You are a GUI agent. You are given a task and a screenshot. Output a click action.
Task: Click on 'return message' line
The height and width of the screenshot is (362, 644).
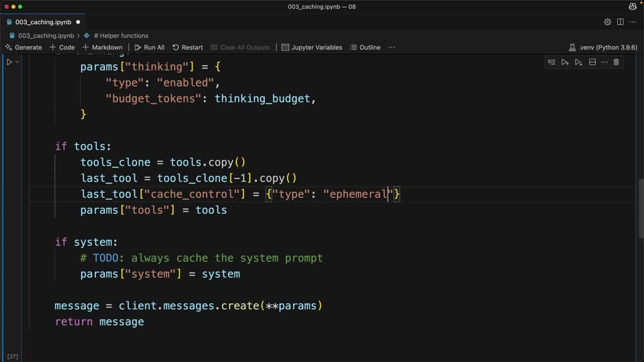(99, 322)
